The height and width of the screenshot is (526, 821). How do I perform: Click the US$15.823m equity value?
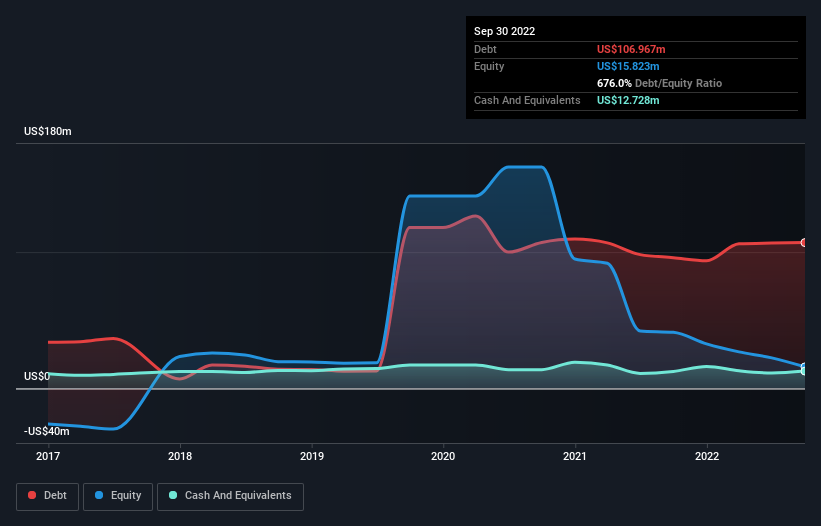click(628, 66)
